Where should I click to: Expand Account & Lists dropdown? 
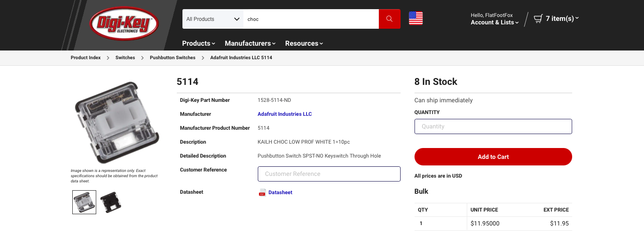point(495,22)
